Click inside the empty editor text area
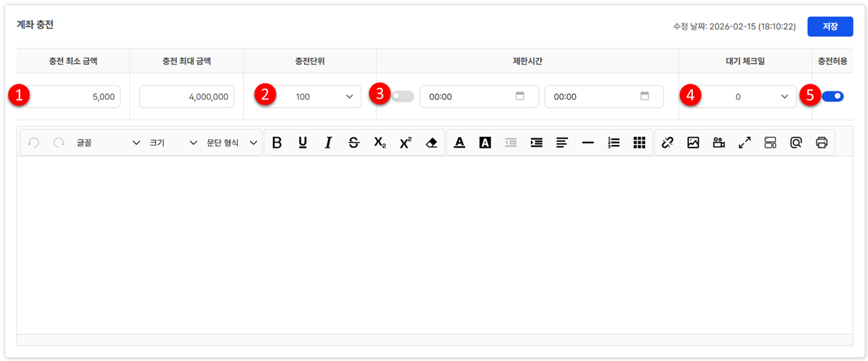Viewport: 868px width, 361px height. tap(434, 243)
